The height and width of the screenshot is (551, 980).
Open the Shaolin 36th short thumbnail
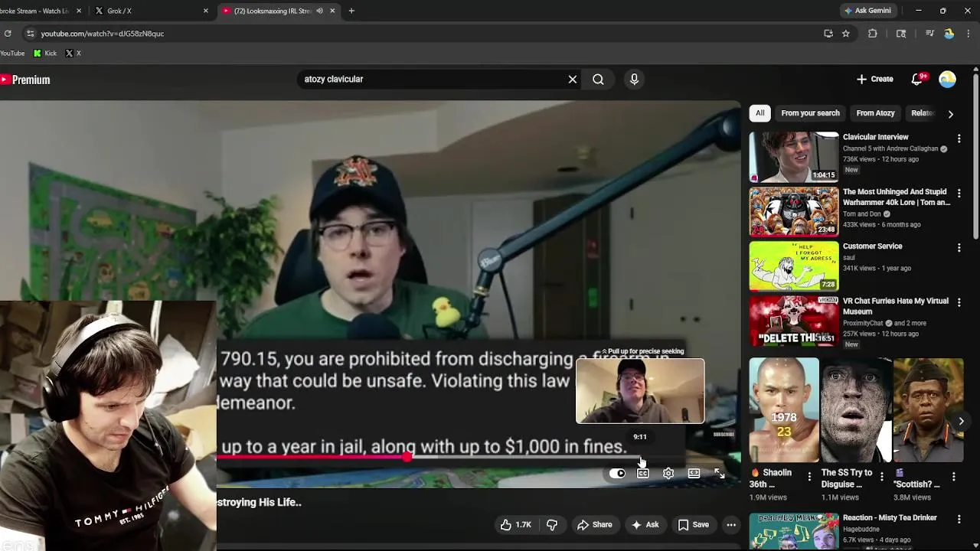784,410
